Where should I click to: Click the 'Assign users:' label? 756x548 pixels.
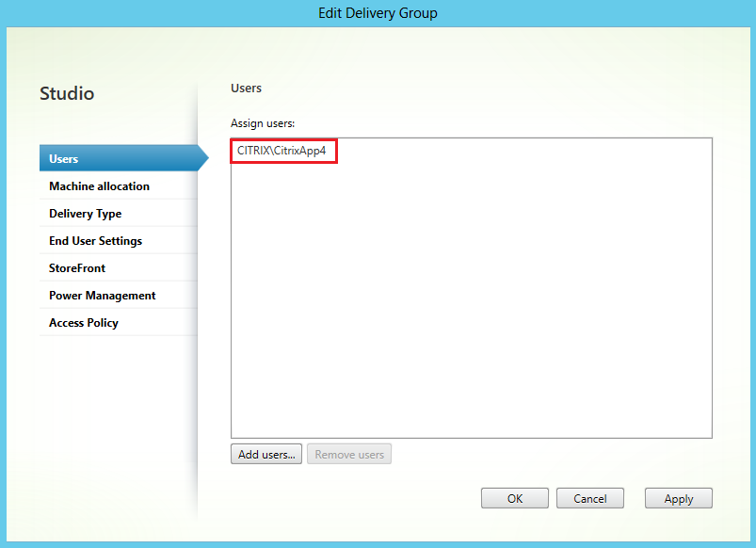coord(263,123)
